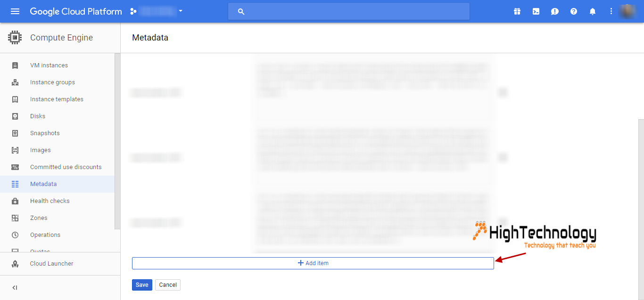
Task: Open the hamburger navigation menu
Action: 15,11
